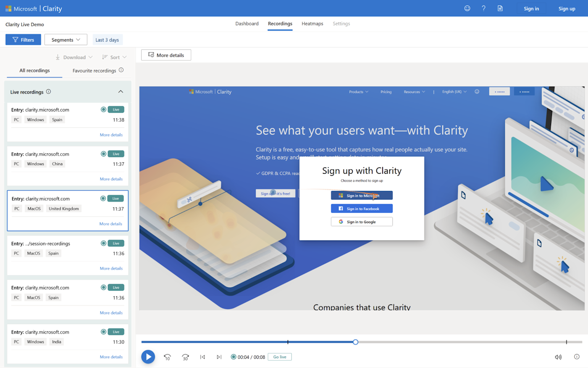588x368 pixels.
Task: Click the Go live button
Action: [280, 357]
